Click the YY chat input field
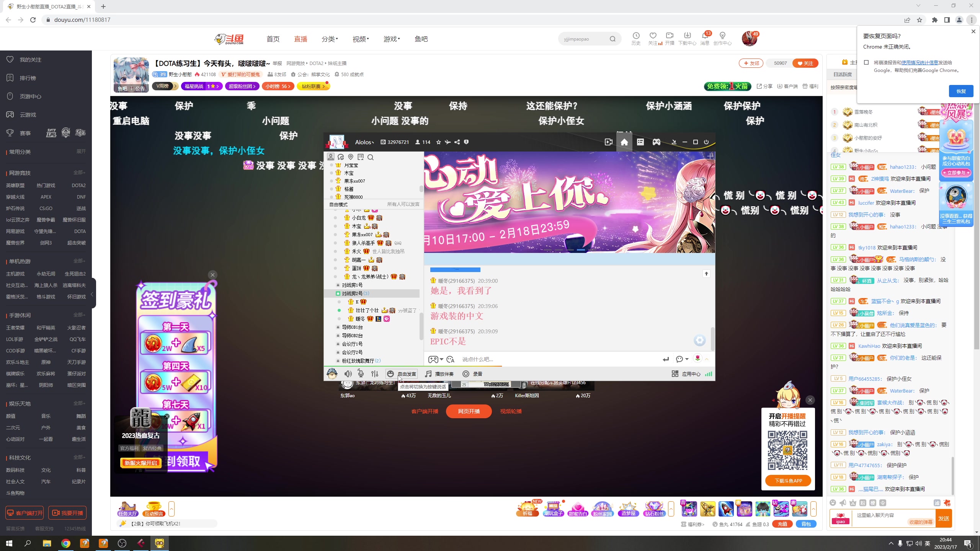Screen dimensions: 980x551 (559, 359)
